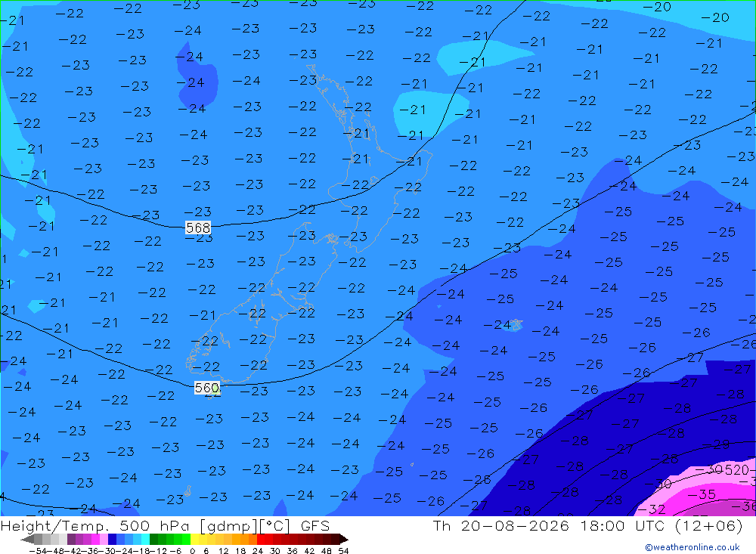
Task: Pick the bright yellow swatch above 0
Action: [x=195, y=540]
